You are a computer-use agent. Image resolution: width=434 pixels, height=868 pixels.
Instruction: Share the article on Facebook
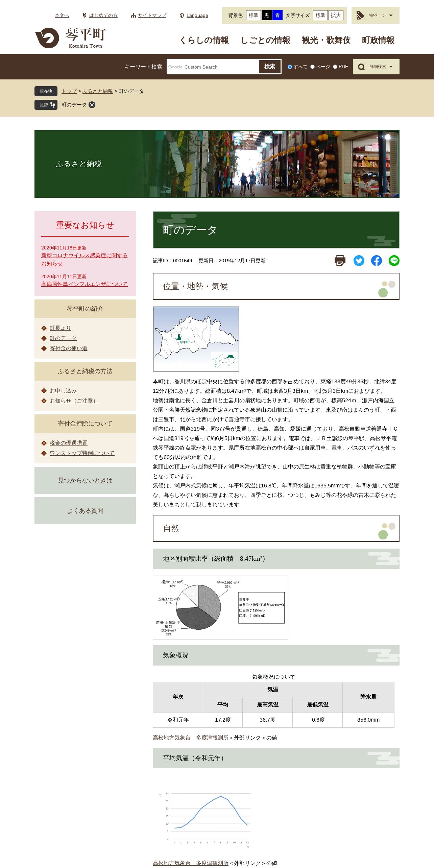click(x=377, y=261)
